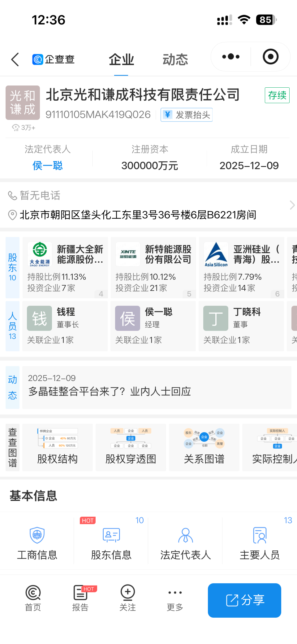Screen dimensions: 297x644
Task: Tap the cellular signal icon
Action: 225,20
